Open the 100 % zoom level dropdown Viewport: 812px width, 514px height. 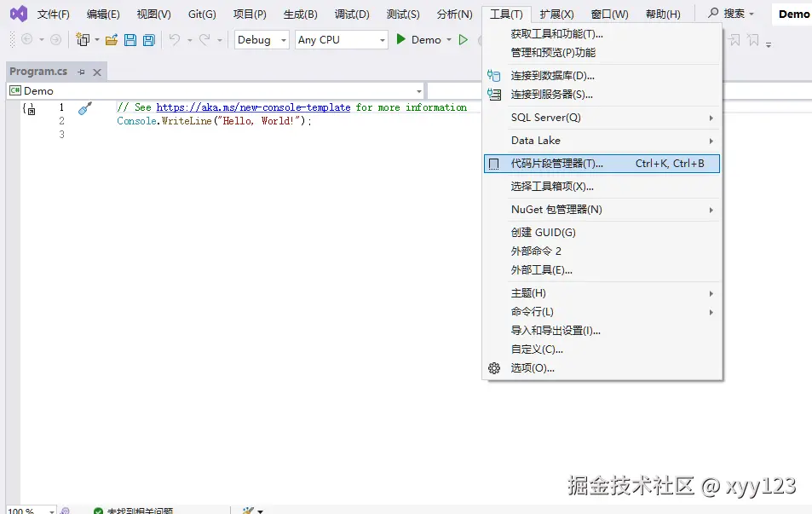(31, 511)
